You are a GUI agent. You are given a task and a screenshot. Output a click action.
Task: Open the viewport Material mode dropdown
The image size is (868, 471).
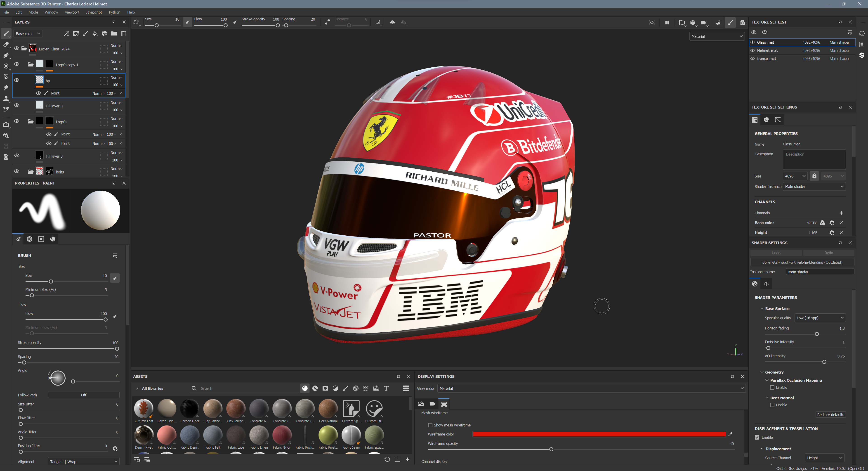(717, 36)
